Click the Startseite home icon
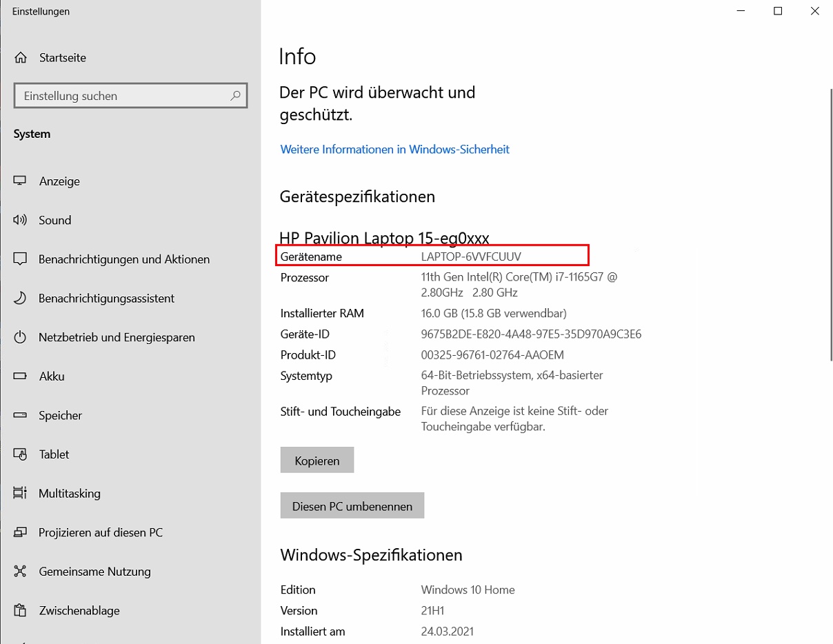The image size is (833, 644). click(x=21, y=58)
